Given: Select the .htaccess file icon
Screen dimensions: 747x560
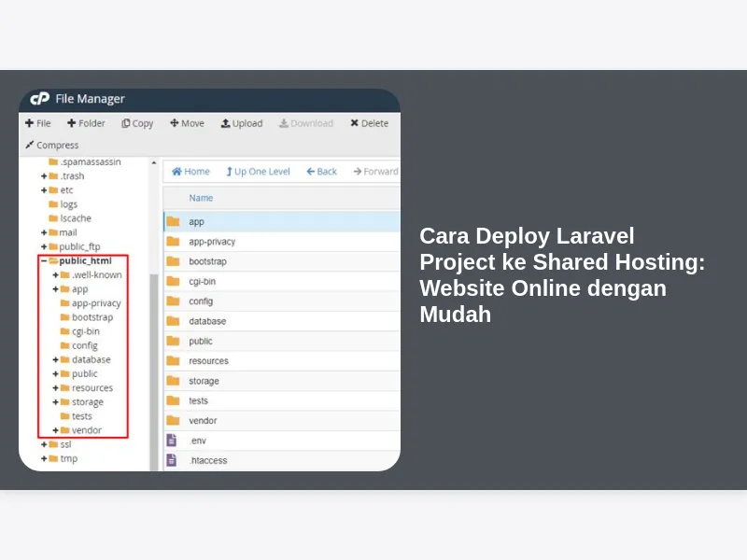Looking at the screenshot, I should 172,460.
